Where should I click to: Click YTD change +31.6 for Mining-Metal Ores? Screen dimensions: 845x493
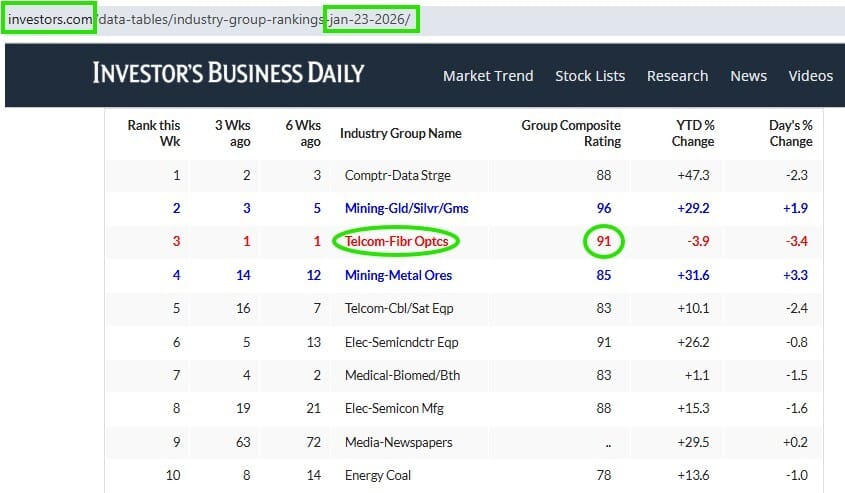coord(694,275)
